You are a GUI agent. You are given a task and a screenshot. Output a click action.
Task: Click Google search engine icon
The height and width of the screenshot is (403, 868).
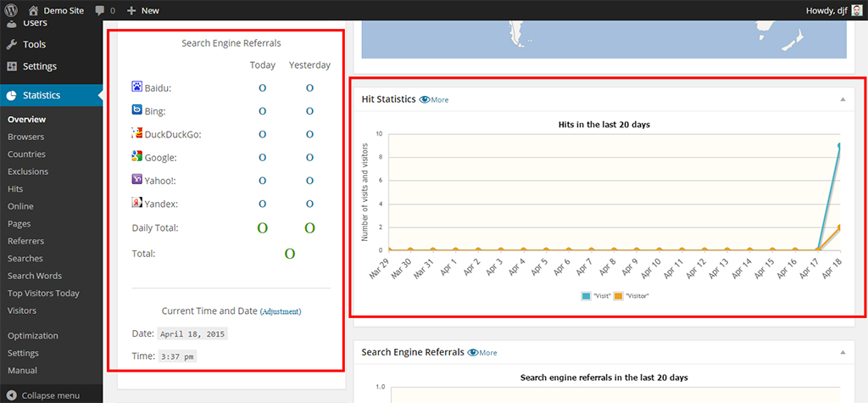[x=136, y=156]
